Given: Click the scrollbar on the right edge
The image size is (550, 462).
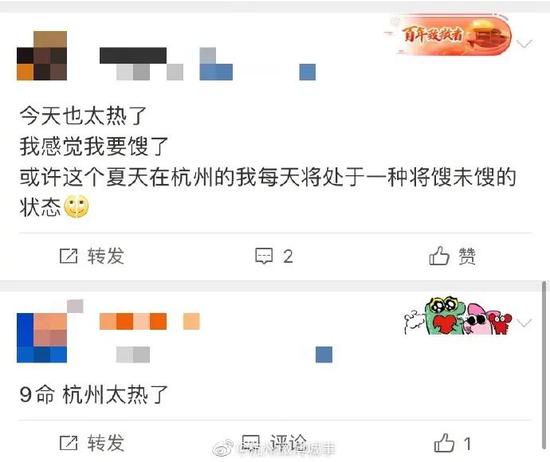Looking at the screenshot, I should pyautogui.click(x=544, y=365).
